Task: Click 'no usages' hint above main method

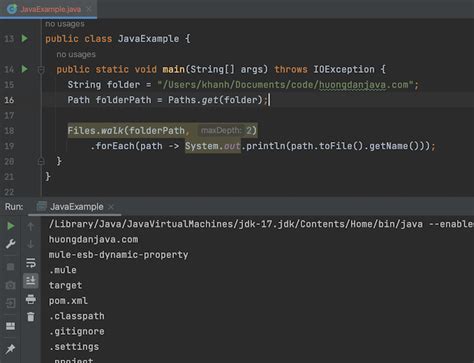Action: point(76,54)
